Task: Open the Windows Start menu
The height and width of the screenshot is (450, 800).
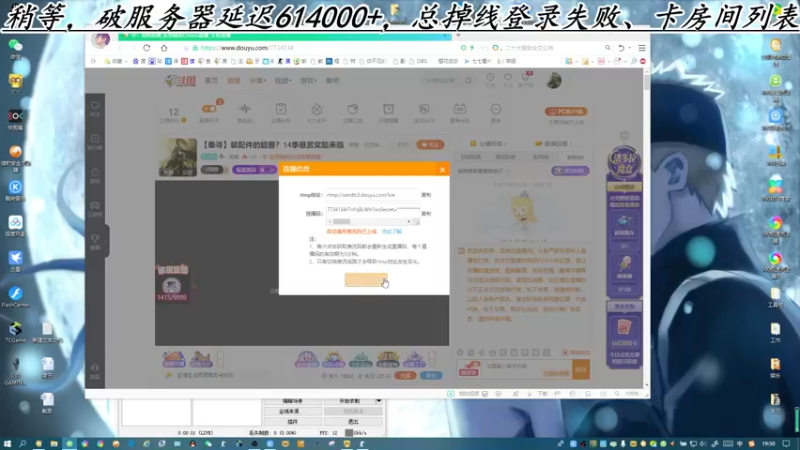Action: pos(7,444)
